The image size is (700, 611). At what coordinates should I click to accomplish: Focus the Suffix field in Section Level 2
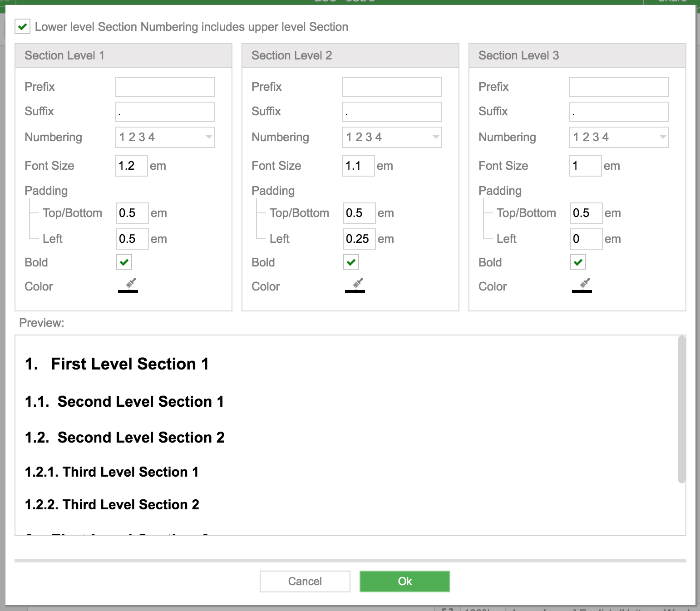pos(392,112)
